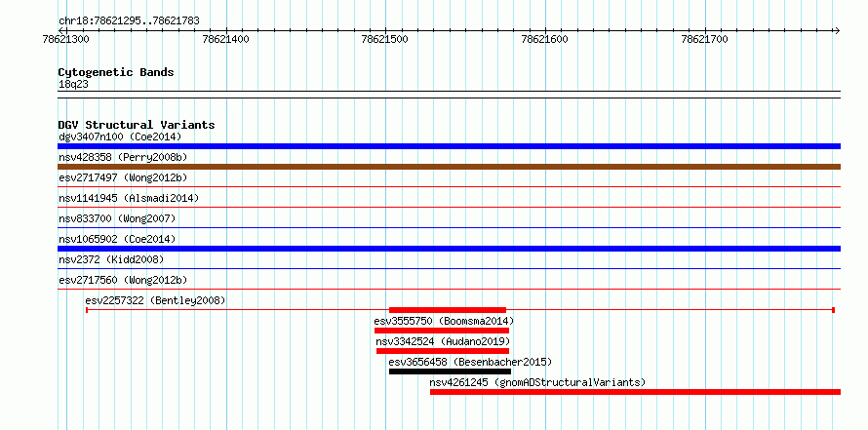This screenshot has width=868, height=430.
Task: Click the dgv3407n100 (Coe2014) label
Action: 120,137
